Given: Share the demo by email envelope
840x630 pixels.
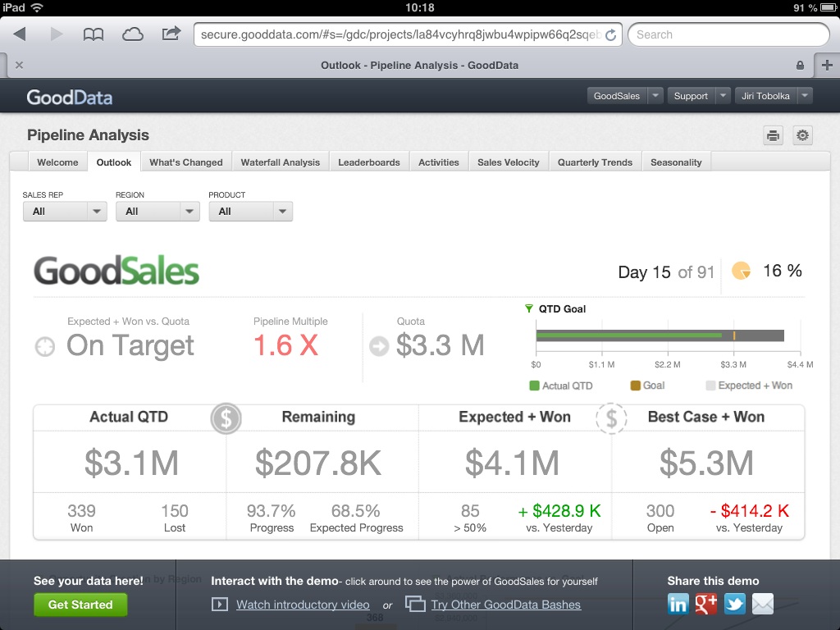Looking at the screenshot, I should coord(763,604).
